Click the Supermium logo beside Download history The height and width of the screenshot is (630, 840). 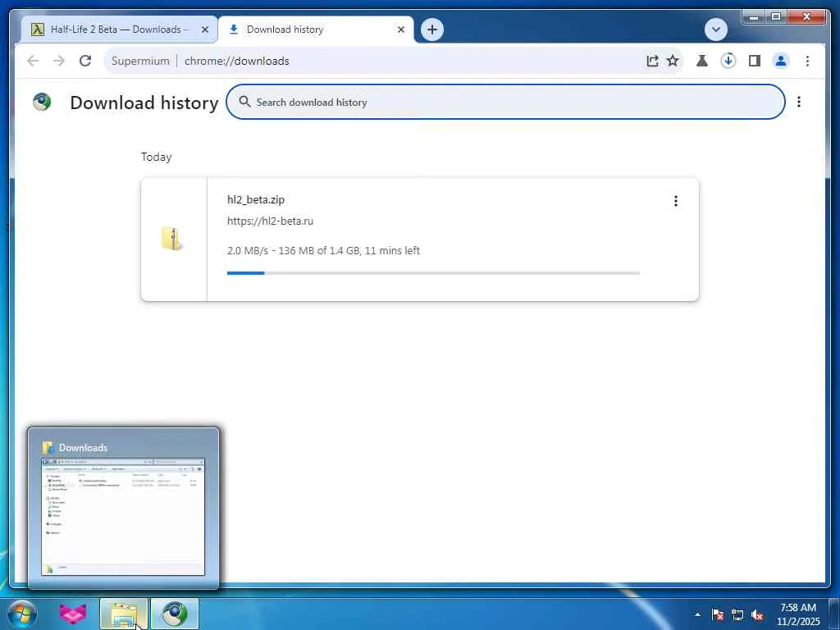42,102
